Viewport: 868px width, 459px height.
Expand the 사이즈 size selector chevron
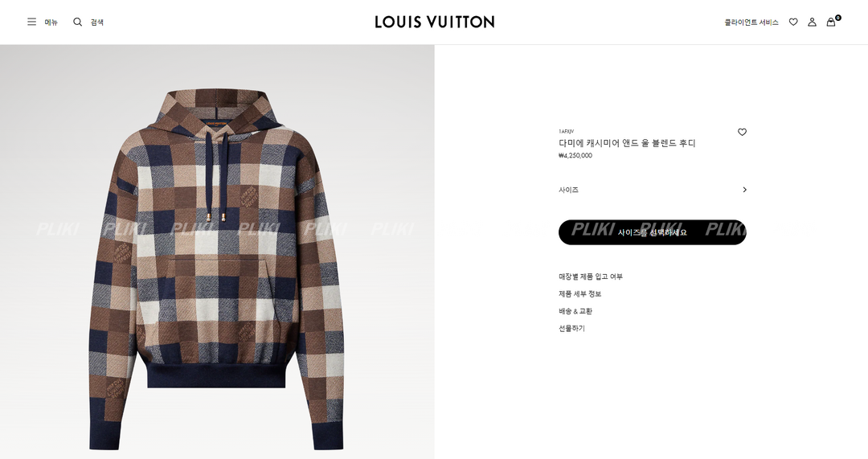click(x=744, y=190)
